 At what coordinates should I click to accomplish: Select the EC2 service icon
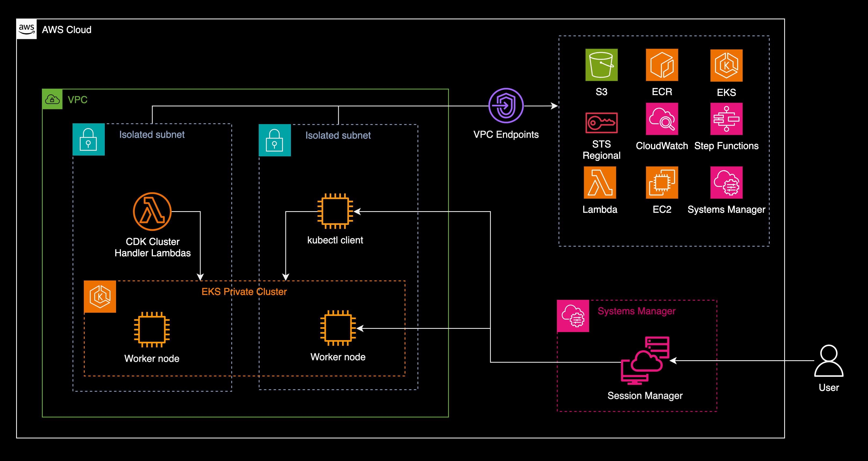coord(661,182)
